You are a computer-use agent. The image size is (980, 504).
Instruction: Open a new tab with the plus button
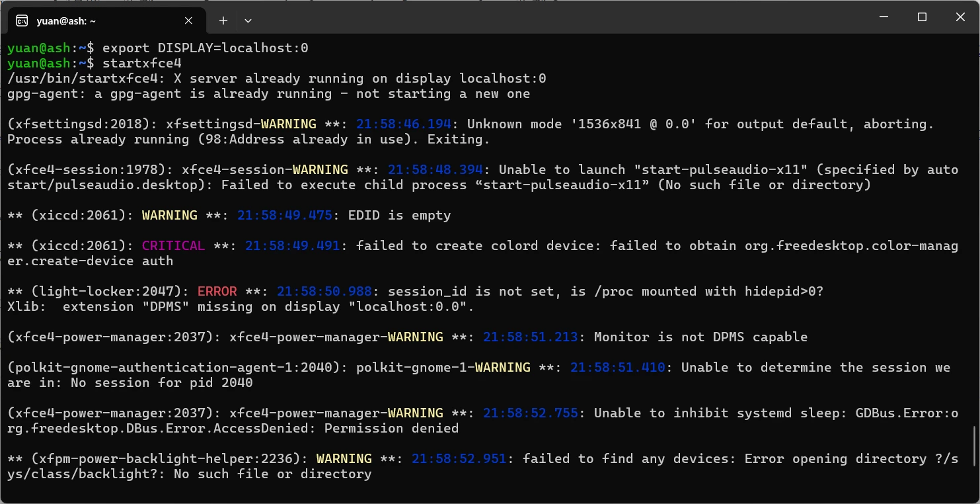223,21
